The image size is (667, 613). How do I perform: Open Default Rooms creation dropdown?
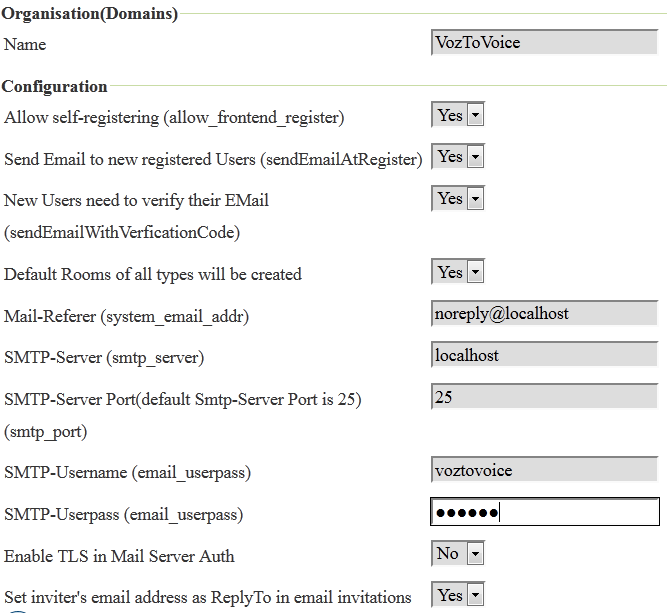(458, 272)
